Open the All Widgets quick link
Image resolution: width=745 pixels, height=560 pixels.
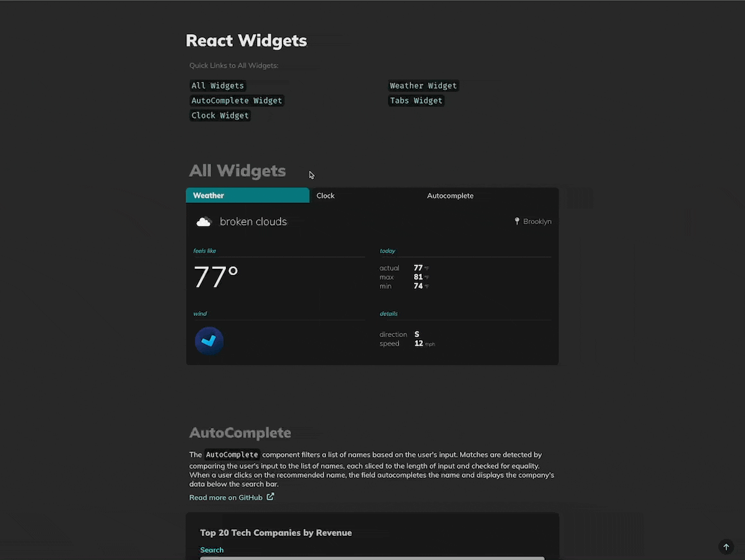218,86
